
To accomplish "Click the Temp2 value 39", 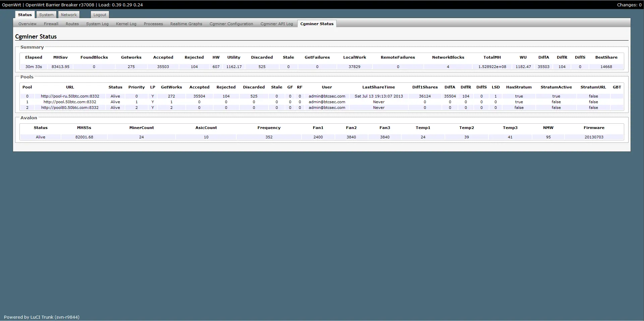I will [x=467, y=137].
